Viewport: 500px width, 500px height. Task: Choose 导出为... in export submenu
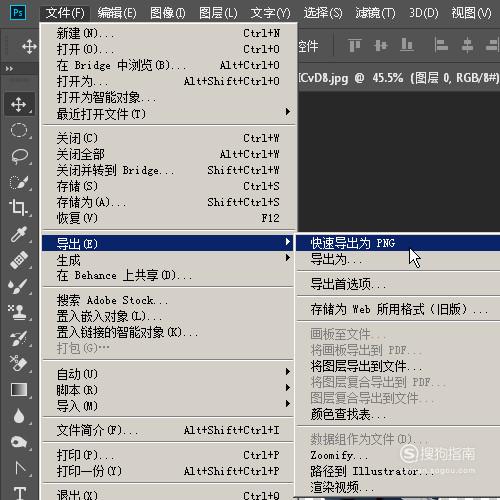[x=398, y=259]
